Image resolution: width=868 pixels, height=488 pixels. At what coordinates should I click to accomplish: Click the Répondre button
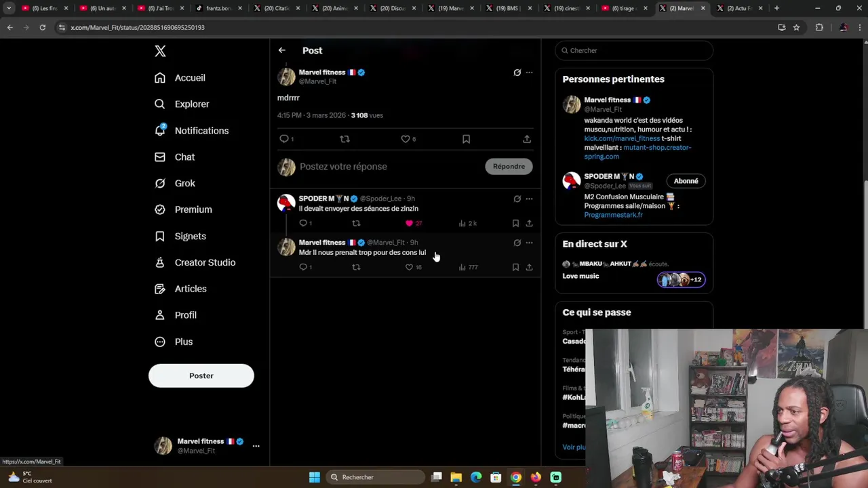[x=509, y=167]
